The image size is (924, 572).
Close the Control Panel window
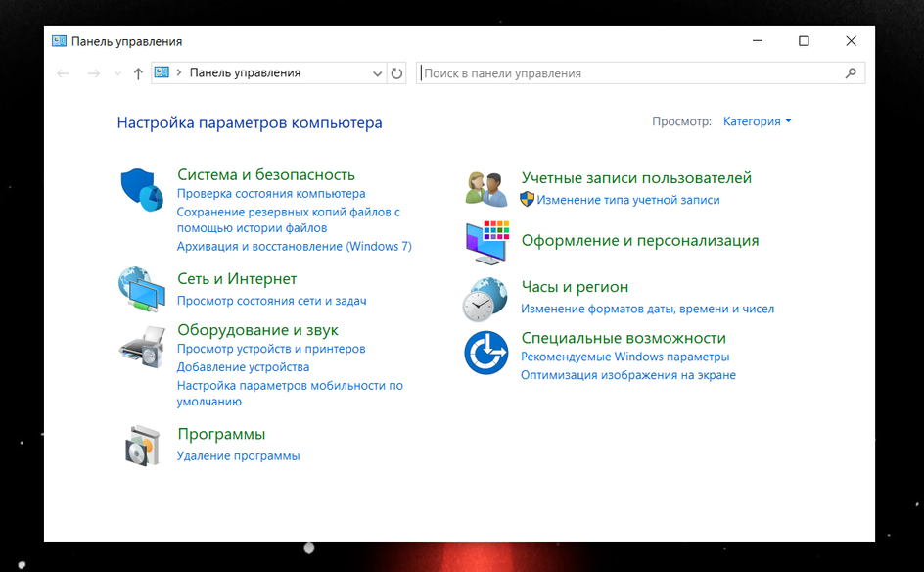851,41
